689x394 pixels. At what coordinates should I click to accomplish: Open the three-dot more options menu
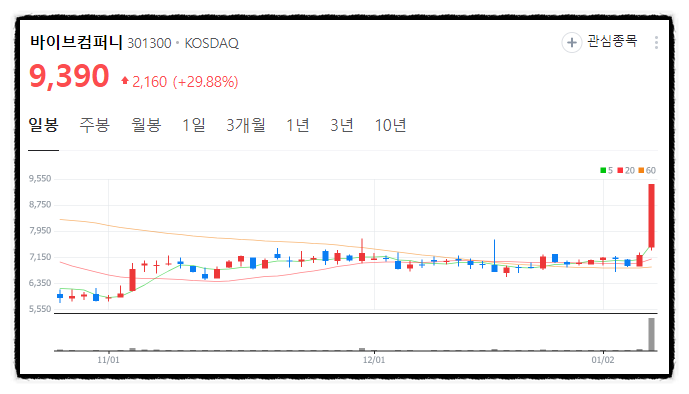656,43
